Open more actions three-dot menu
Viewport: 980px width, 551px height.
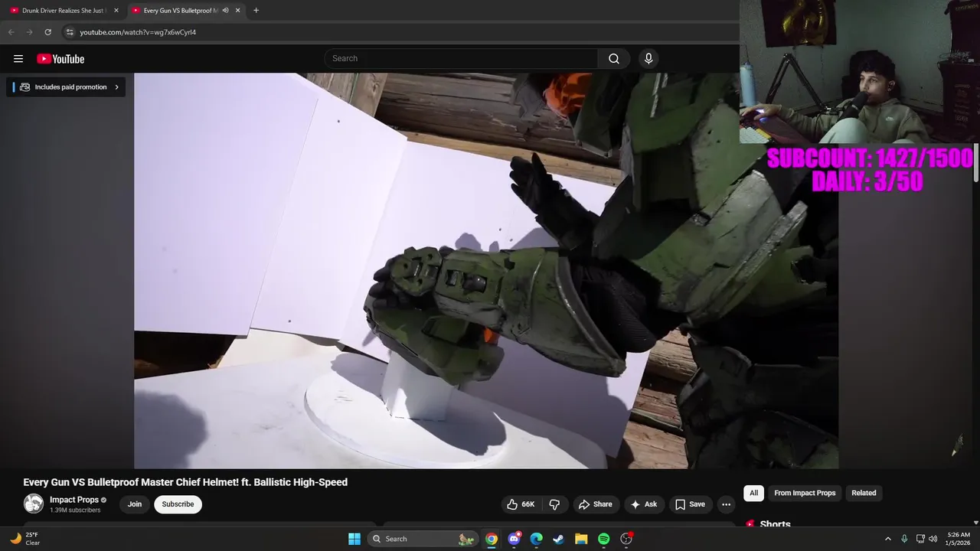(726, 504)
